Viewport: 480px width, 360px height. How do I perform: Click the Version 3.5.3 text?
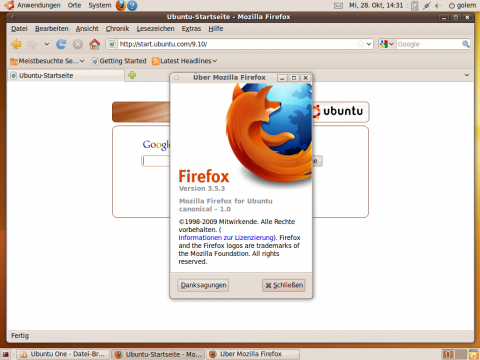[202, 189]
